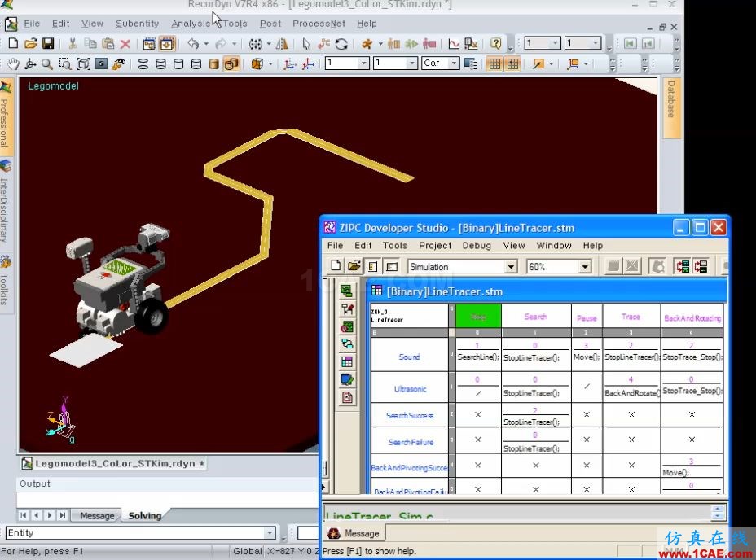Save the RecurDyn model
This screenshot has width=756, height=560.
48,44
